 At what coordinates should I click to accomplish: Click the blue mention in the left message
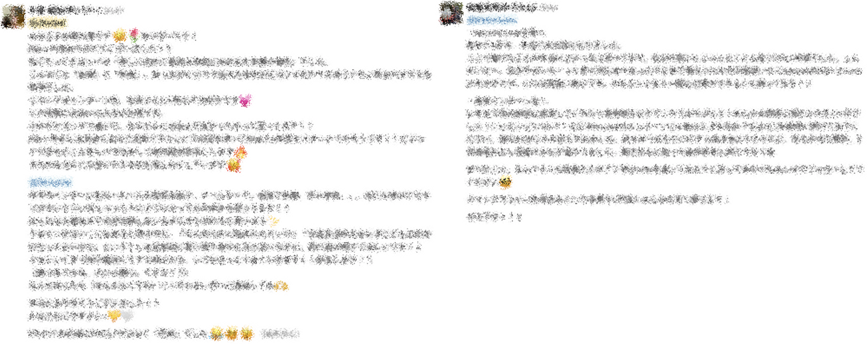pos(51,182)
